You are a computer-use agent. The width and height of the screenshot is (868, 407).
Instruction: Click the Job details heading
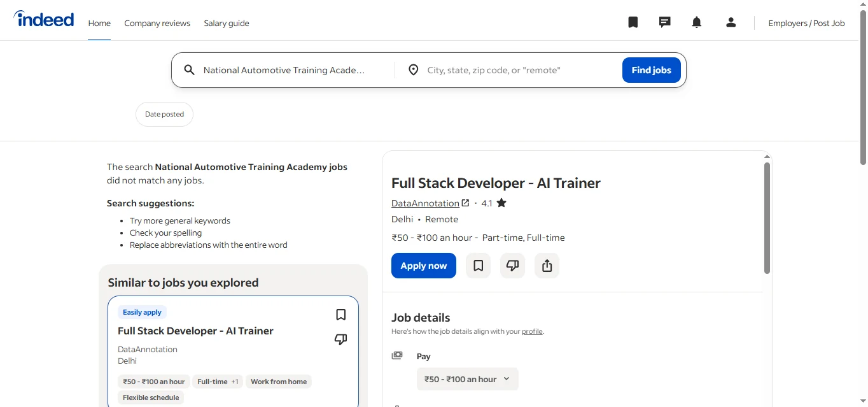coord(421,317)
